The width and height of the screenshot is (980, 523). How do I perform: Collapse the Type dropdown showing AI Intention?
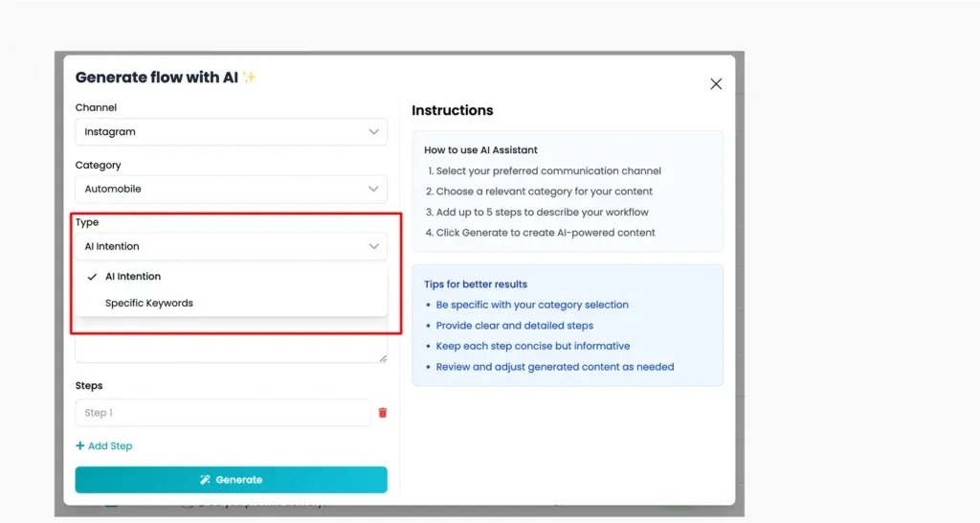click(x=232, y=246)
